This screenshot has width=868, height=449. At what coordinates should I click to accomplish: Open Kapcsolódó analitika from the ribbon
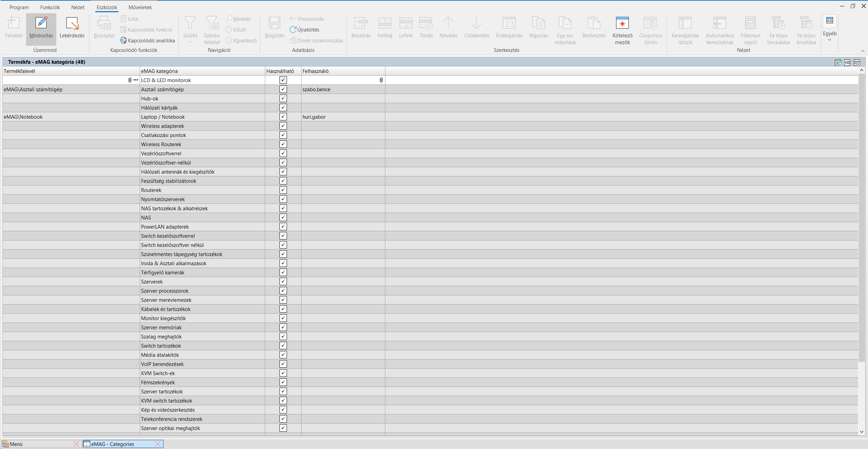148,40
